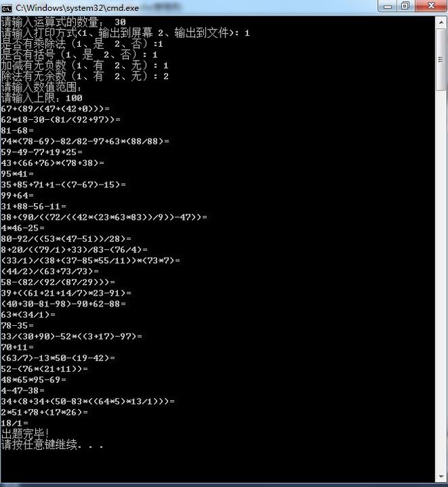This screenshot has height=487, width=448.
Task: Click empty scrollbar track below the thumb
Action: pos(441,280)
